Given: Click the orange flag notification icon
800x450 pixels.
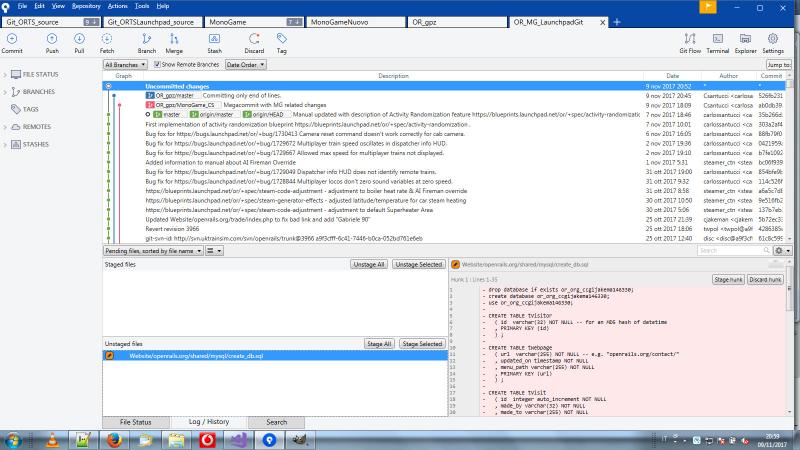Looking at the screenshot, I should coord(708,7).
